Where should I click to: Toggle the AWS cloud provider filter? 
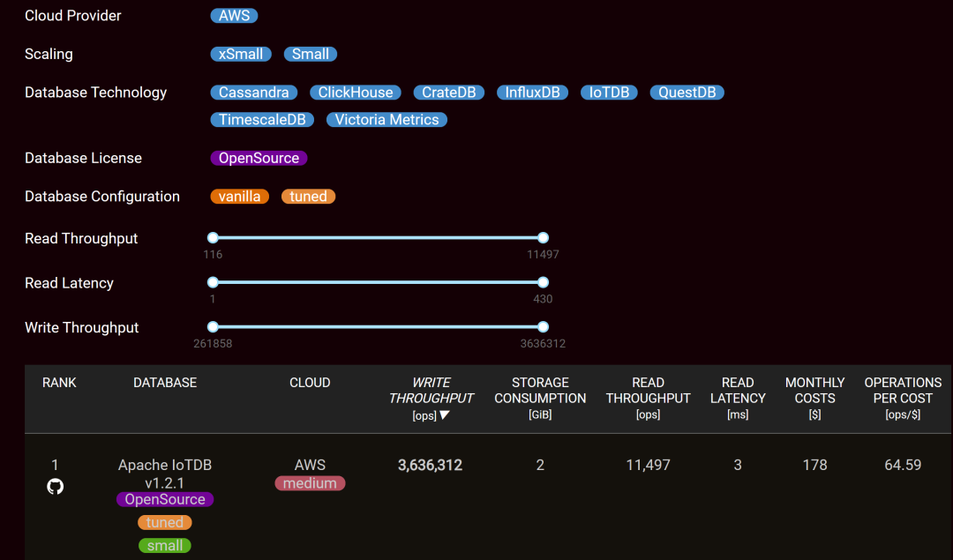(x=234, y=16)
